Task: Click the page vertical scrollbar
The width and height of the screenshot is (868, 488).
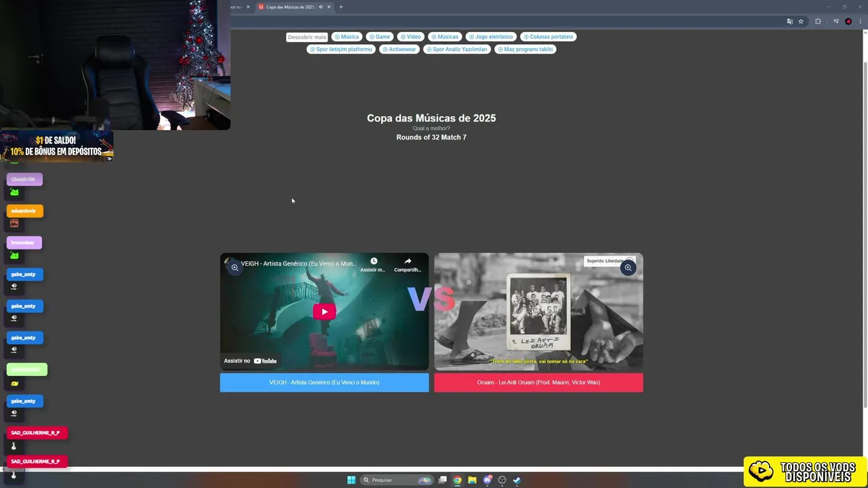Action: (865, 234)
